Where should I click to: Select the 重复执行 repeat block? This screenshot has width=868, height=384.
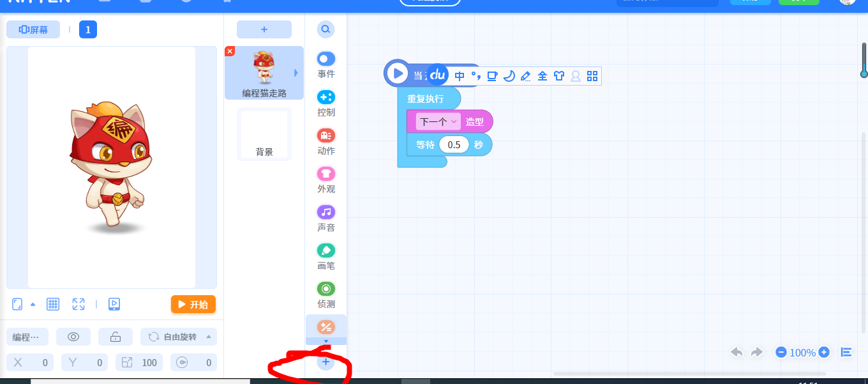pyautogui.click(x=425, y=99)
